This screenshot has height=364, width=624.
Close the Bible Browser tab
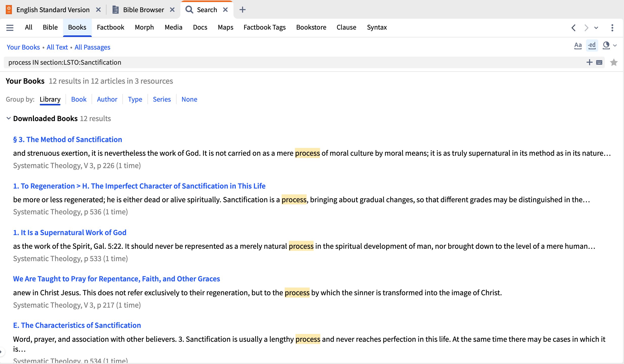coord(172,10)
